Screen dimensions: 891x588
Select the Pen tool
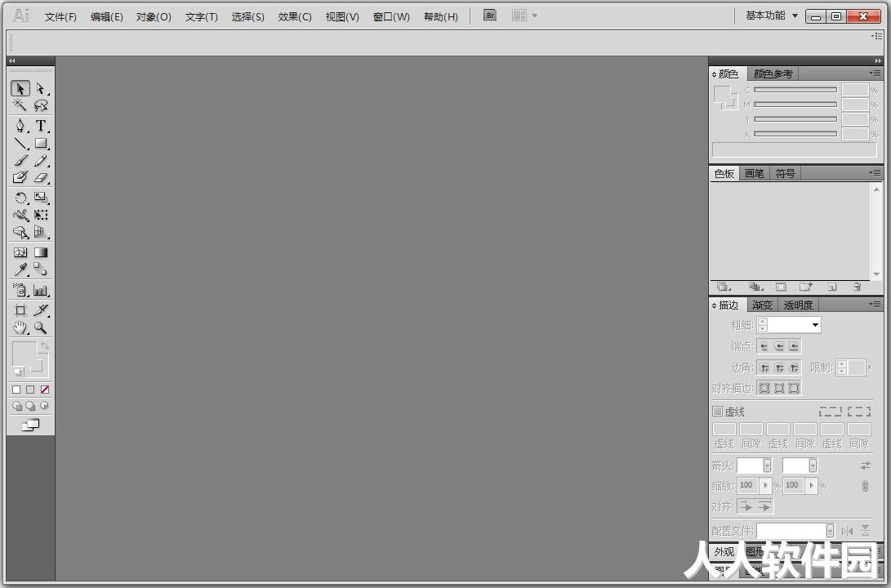[20, 126]
